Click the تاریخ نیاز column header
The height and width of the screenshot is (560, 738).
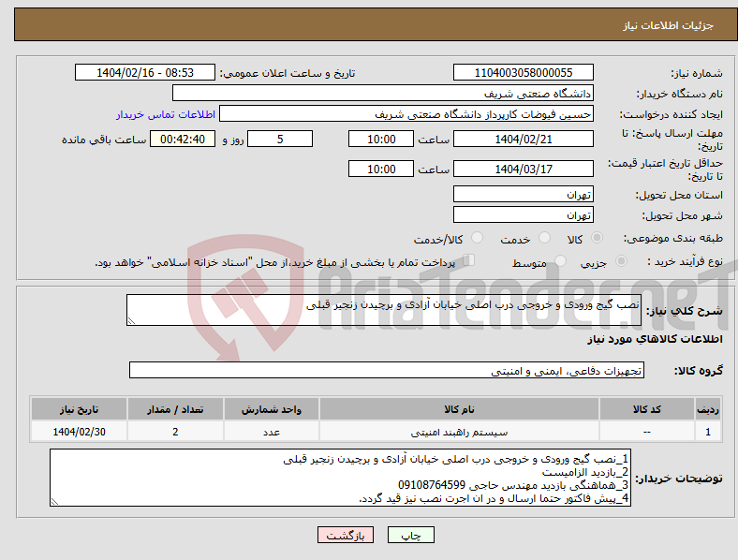(x=79, y=409)
